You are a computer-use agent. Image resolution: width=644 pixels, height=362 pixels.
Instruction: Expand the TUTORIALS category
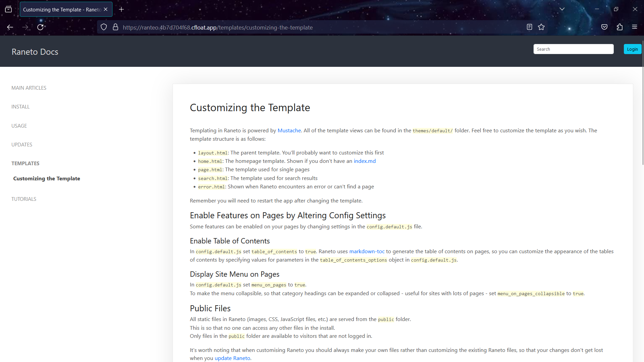point(24,199)
